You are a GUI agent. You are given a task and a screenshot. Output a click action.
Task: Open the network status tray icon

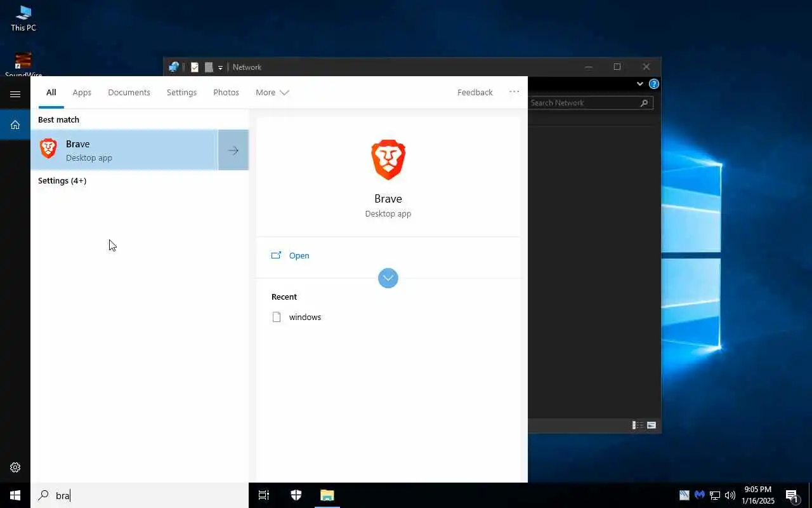(x=715, y=495)
